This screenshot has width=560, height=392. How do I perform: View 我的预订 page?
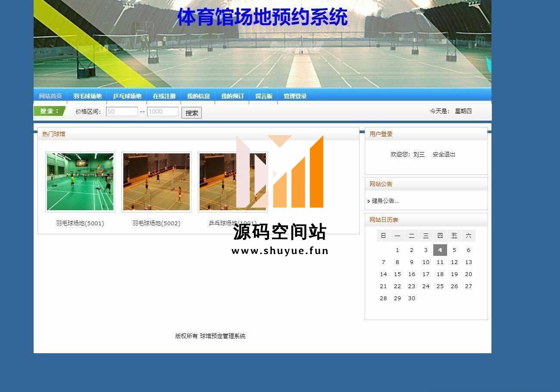[232, 96]
